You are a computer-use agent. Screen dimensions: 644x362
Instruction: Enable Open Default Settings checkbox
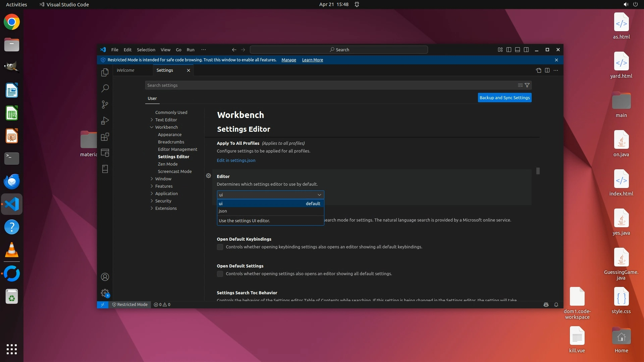220,274
